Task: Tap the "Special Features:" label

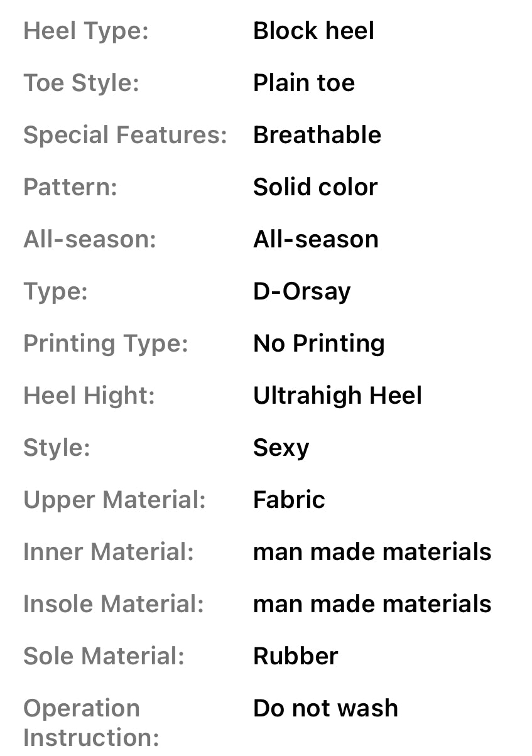Action: coord(125,135)
